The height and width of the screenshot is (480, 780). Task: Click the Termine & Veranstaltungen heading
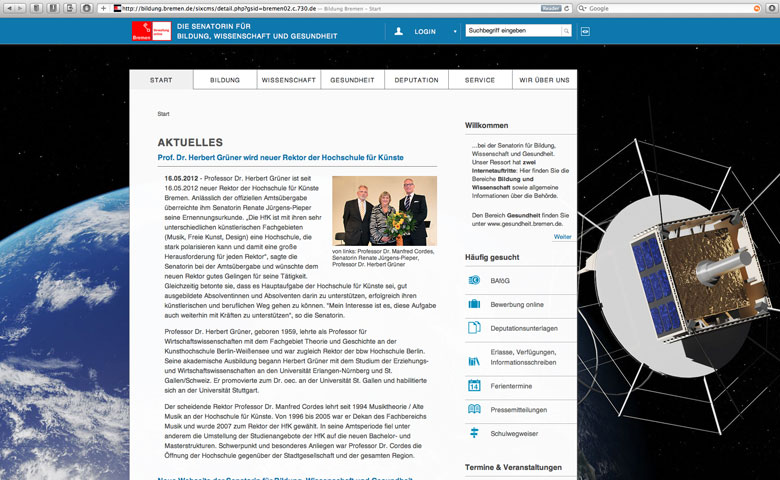[513, 467]
